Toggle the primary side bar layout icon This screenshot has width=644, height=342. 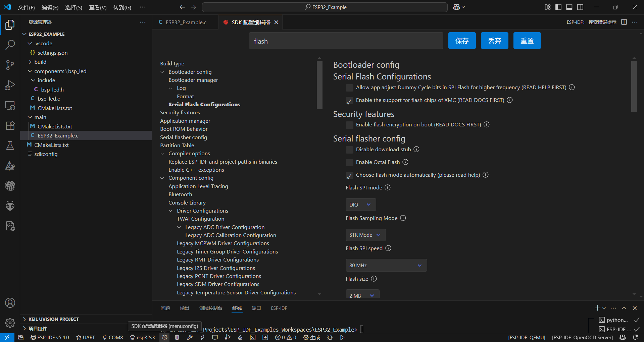click(558, 7)
